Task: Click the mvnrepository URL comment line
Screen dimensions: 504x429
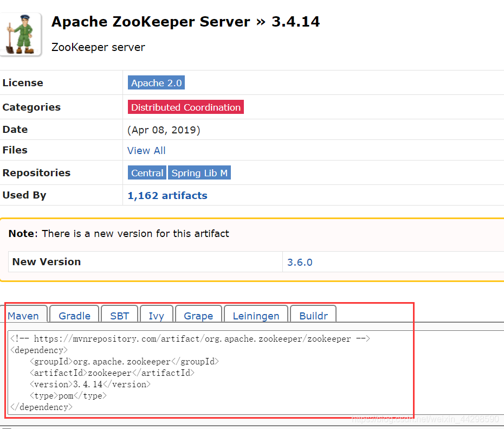Action: point(190,338)
